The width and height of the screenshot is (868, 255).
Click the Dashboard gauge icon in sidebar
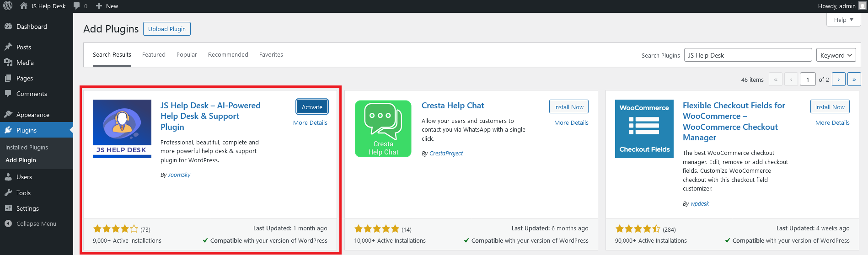pyautogui.click(x=8, y=27)
